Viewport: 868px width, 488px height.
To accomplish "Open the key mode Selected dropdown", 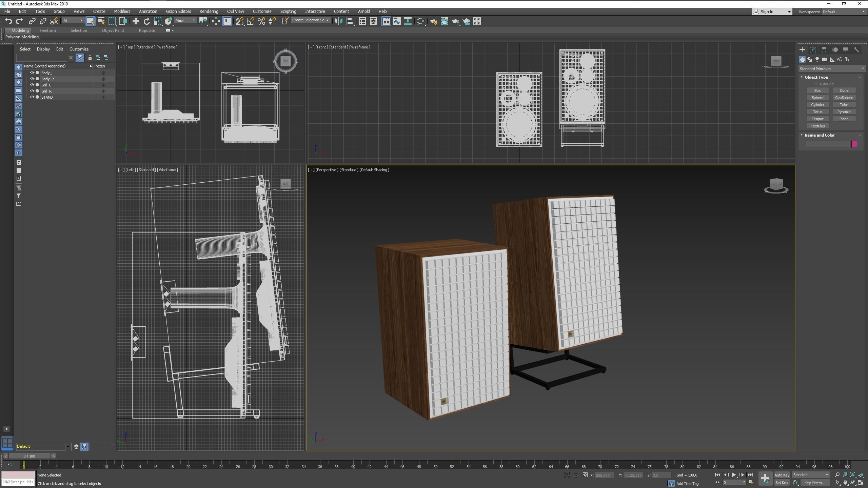I will pos(811,475).
